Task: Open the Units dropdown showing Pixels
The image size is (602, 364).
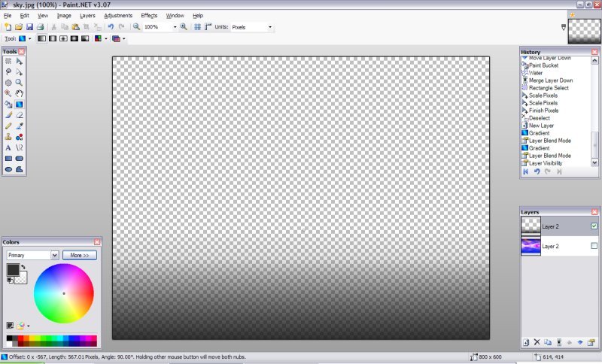Action: tap(270, 27)
